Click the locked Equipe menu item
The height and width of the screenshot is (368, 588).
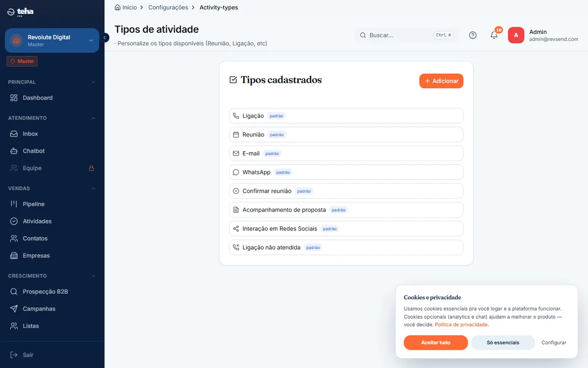(x=52, y=168)
